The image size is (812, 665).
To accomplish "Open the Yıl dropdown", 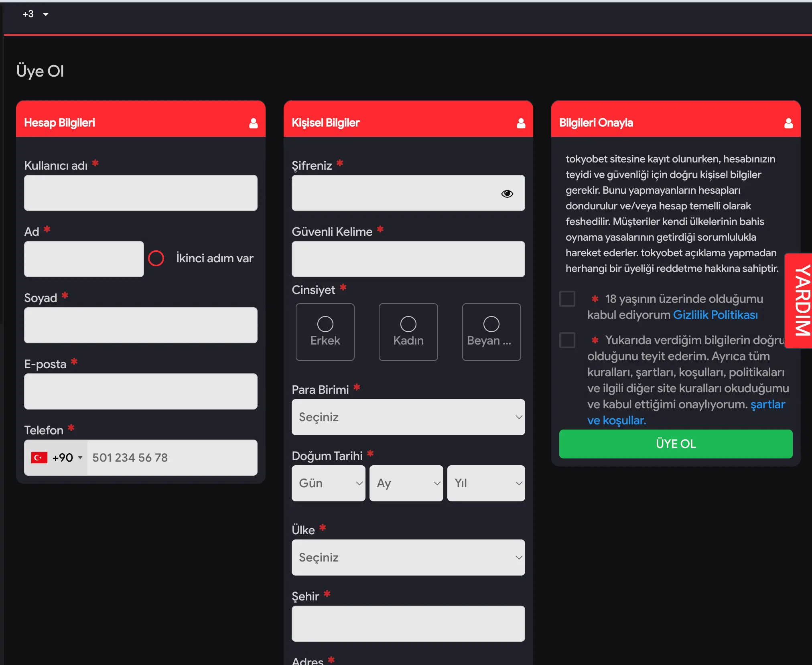I will coord(486,483).
